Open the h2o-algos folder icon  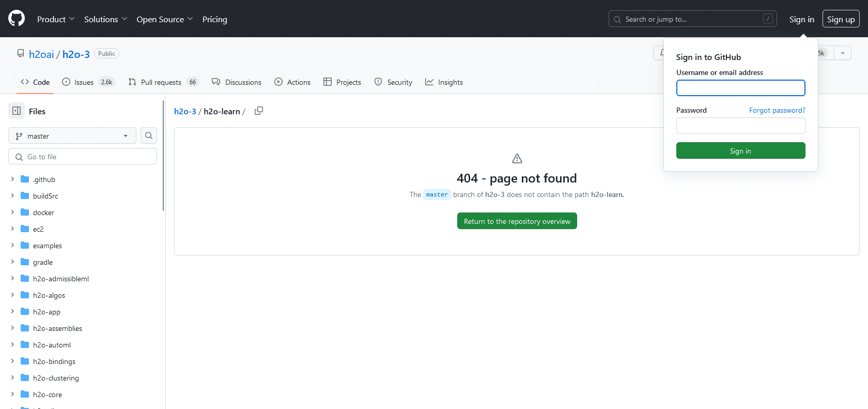pos(25,295)
